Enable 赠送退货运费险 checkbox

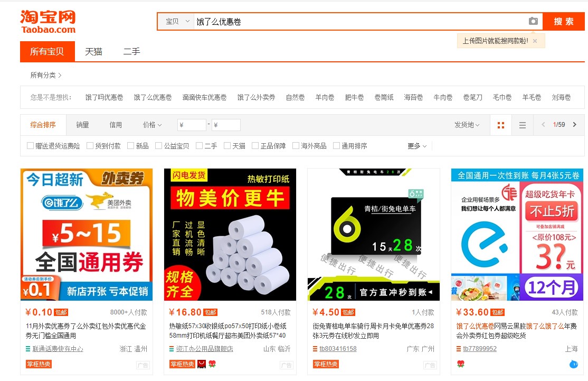[x=31, y=146]
